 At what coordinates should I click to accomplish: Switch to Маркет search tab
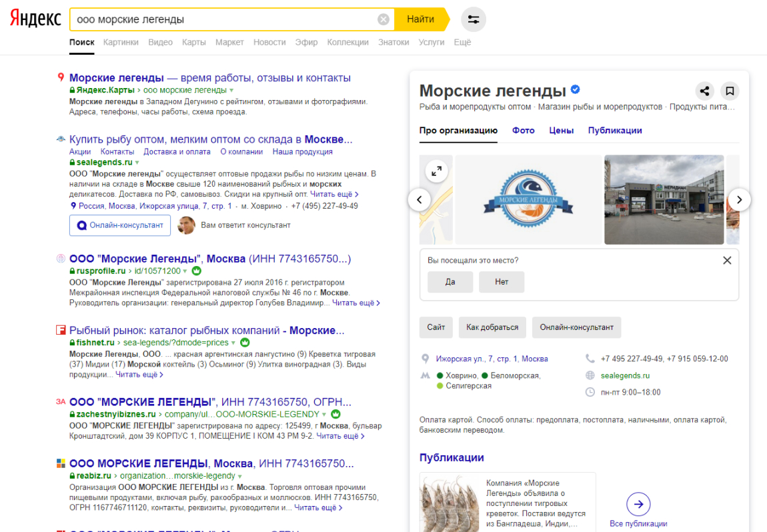pyautogui.click(x=229, y=42)
